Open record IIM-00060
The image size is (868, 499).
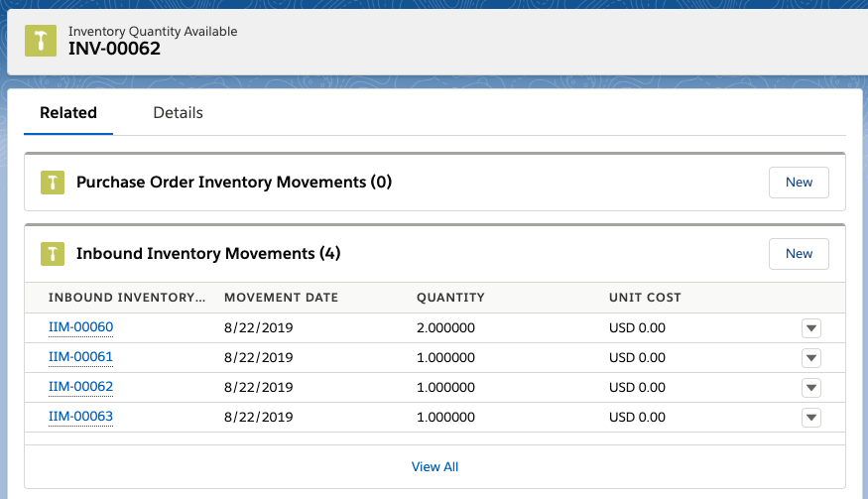(x=80, y=327)
